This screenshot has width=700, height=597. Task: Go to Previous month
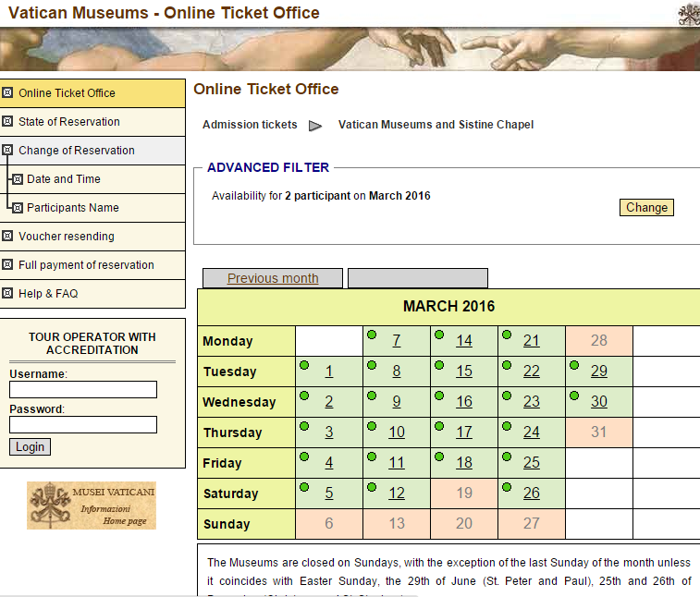(273, 278)
